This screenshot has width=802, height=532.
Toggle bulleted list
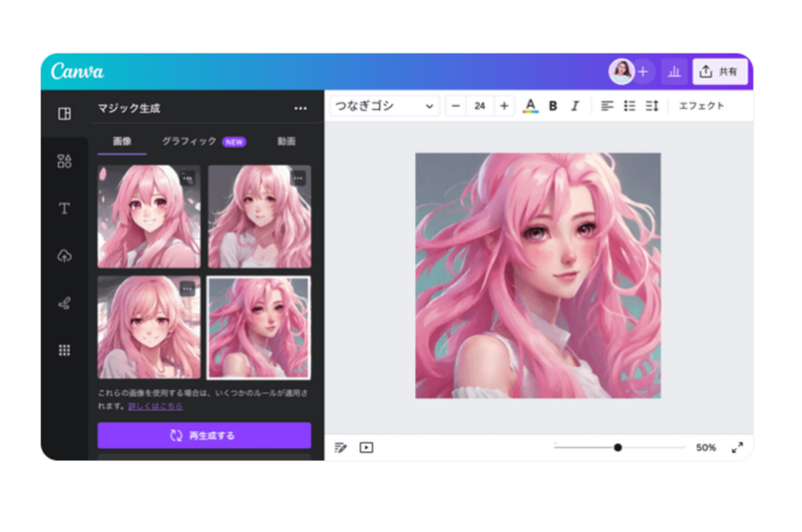pyautogui.click(x=630, y=106)
